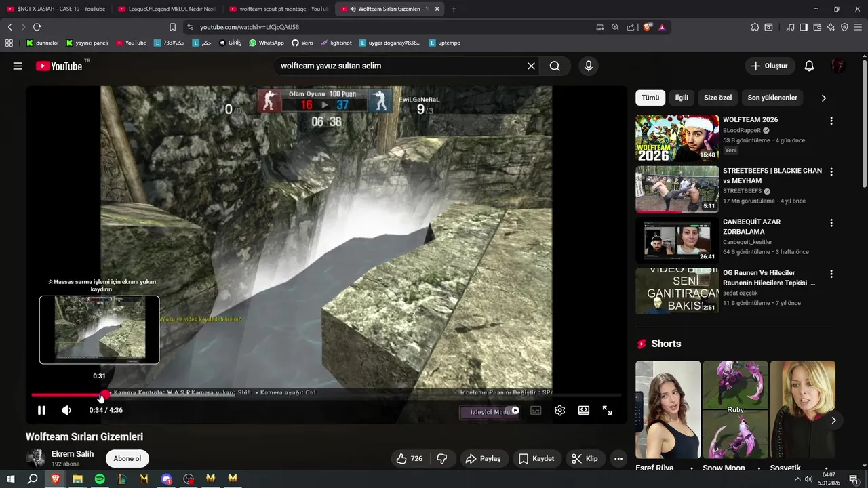Like the video with 726 likes

coord(410,459)
